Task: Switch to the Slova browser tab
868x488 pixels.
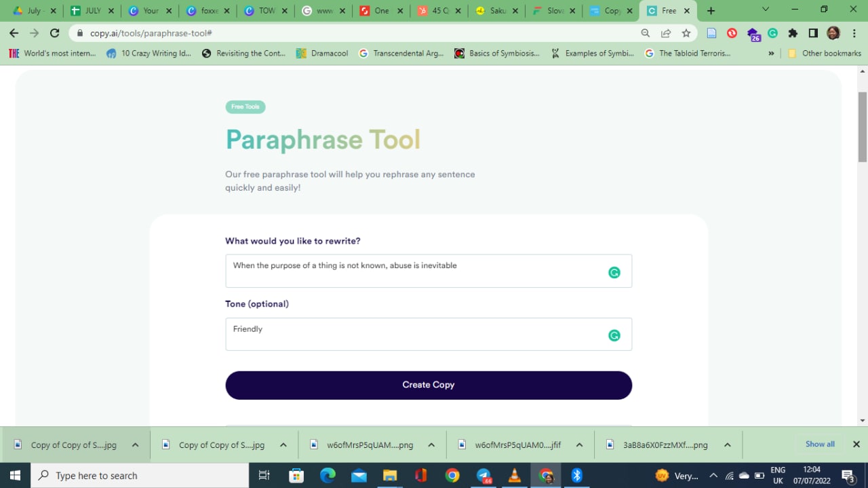Action: pyautogui.click(x=551, y=11)
